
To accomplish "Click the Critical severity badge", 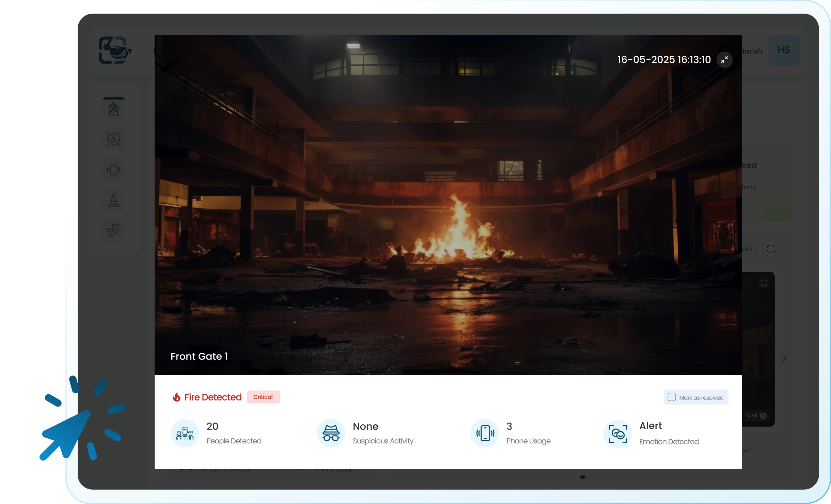I will 263,397.
